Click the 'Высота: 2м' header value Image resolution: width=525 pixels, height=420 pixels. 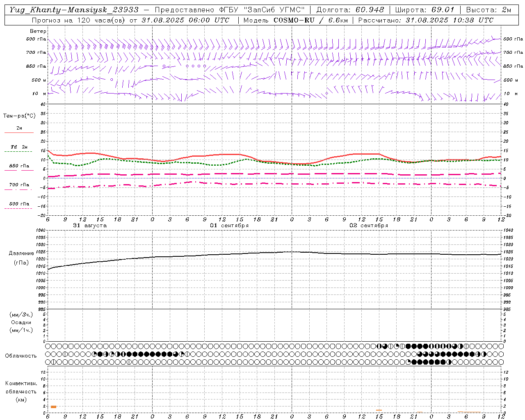click(488, 10)
